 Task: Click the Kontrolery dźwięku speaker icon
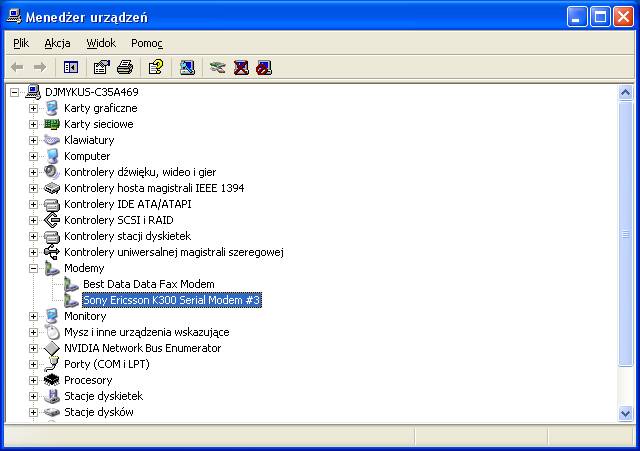pyautogui.click(x=52, y=172)
